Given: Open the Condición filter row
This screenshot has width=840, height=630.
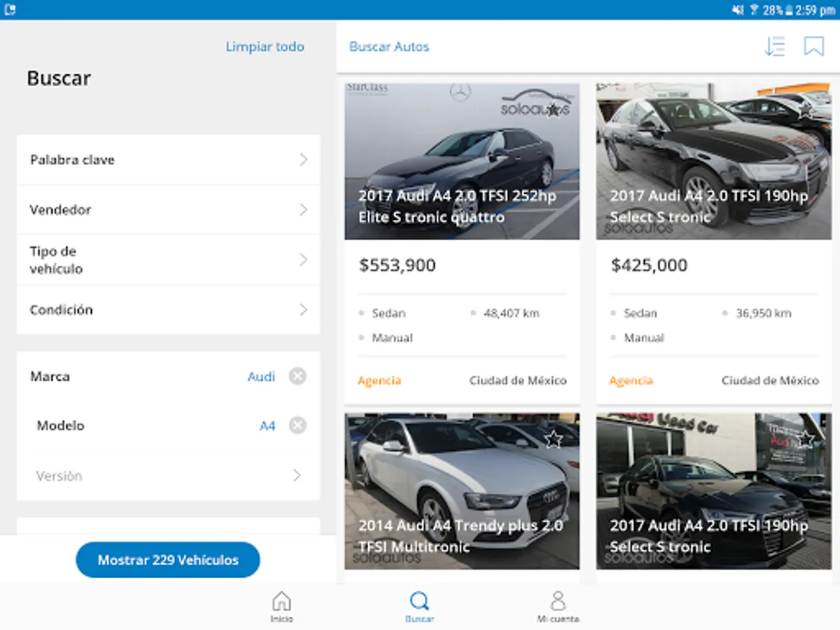Looking at the screenshot, I should [168, 309].
